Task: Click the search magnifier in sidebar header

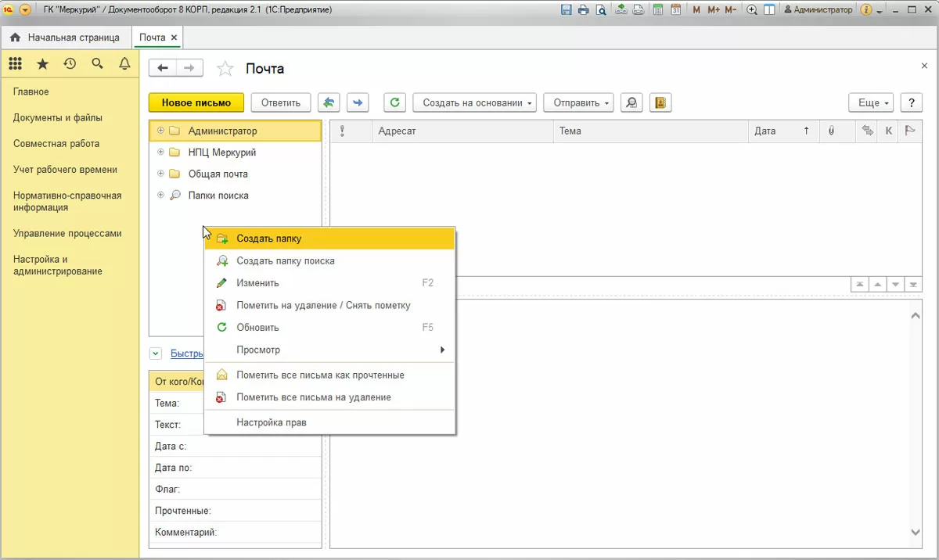Action: click(x=97, y=64)
